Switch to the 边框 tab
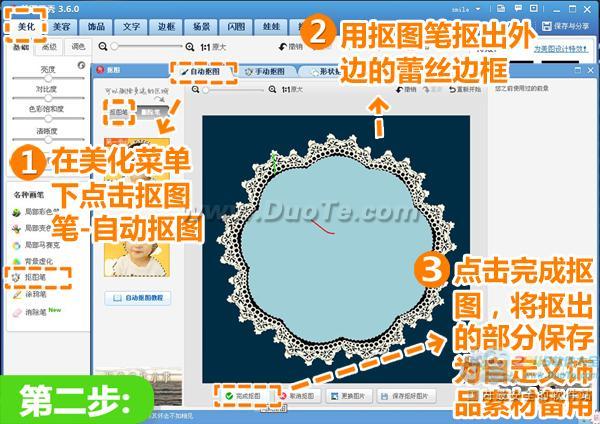This screenshot has height=424, width=600. tap(166, 27)
